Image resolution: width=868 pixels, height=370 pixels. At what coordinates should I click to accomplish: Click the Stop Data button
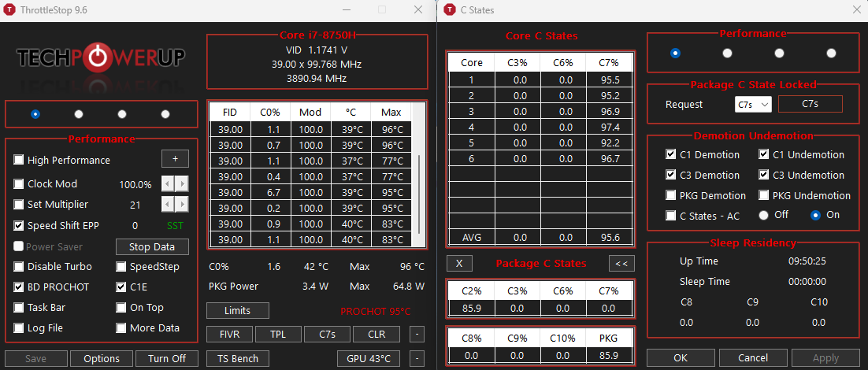pos(152,246)
